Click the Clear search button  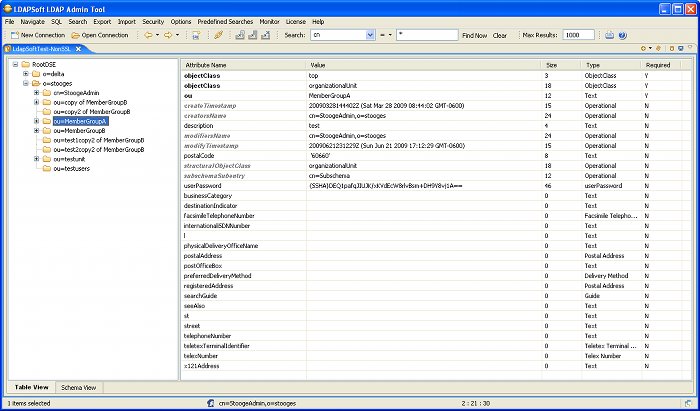pos(500,35)
